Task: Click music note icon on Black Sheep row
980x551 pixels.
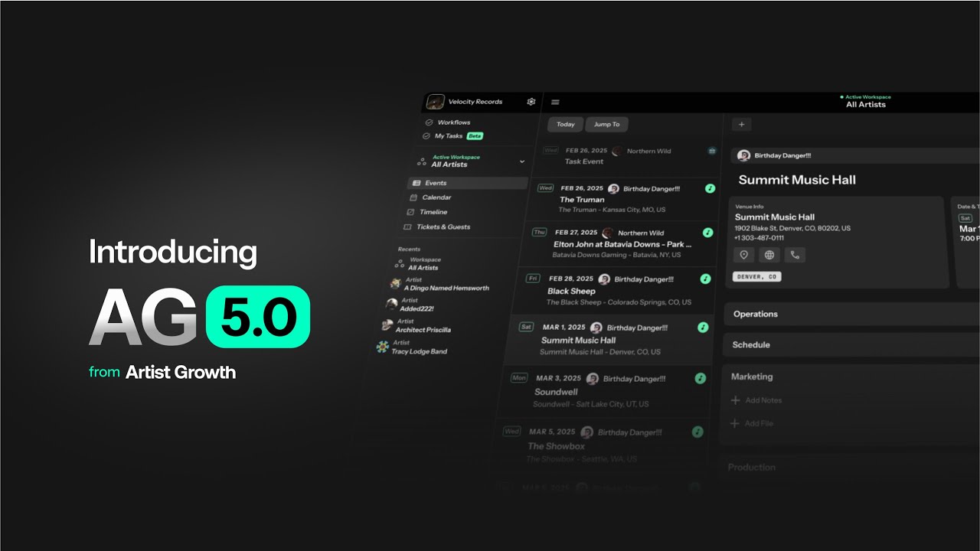Action: point(705,279)
